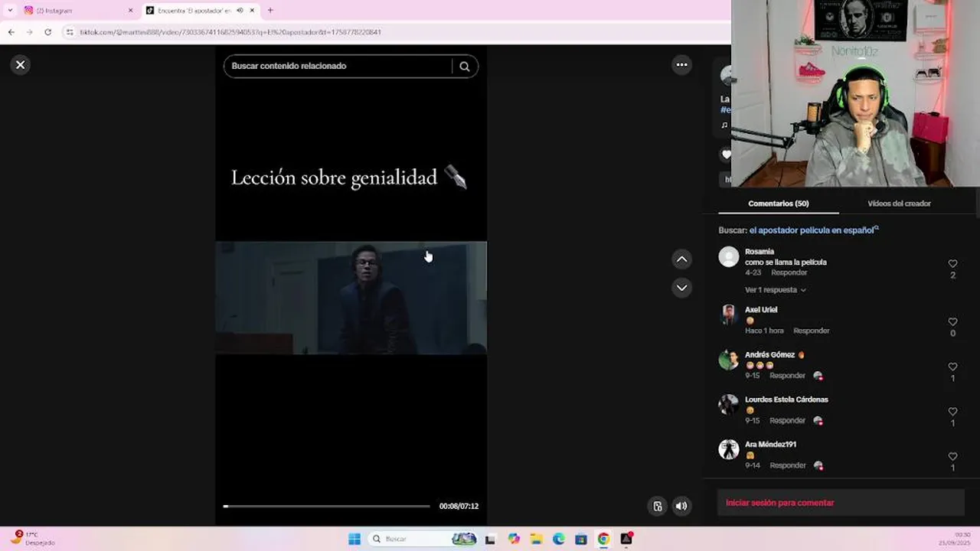The height and width of the screenshot is (551, 980).
Task: Click the icon beside Lourdes Estela's Responder
Action: 818,421
